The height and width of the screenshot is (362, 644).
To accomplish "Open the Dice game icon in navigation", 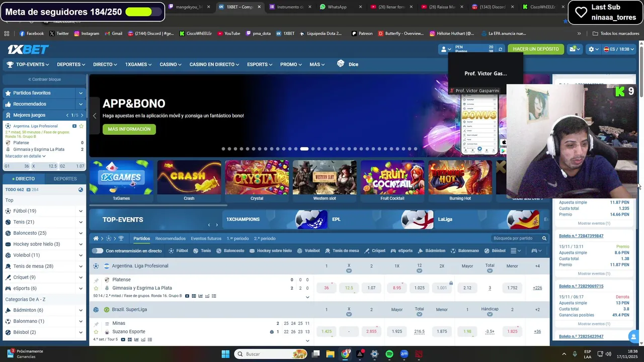I will (341, 63).
